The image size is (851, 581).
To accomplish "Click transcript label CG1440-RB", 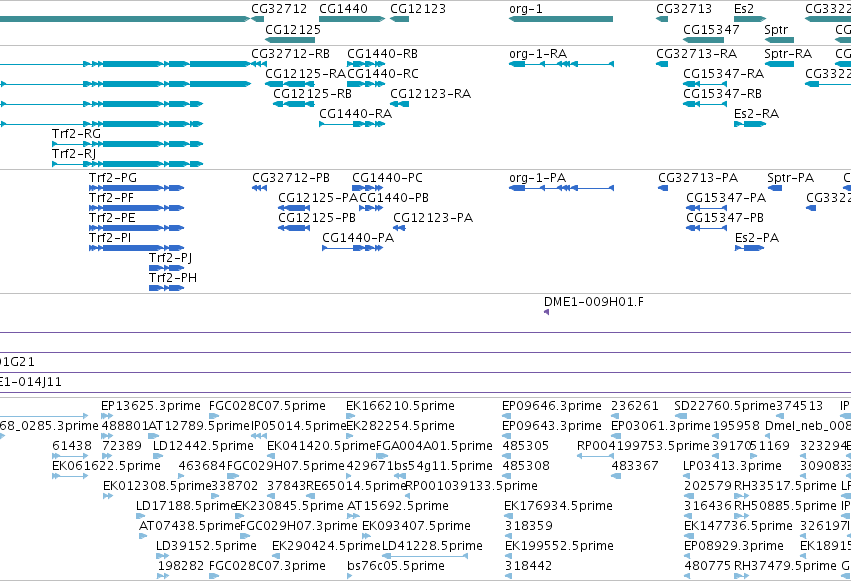I will pyautogui.click(x=382, y=54).
